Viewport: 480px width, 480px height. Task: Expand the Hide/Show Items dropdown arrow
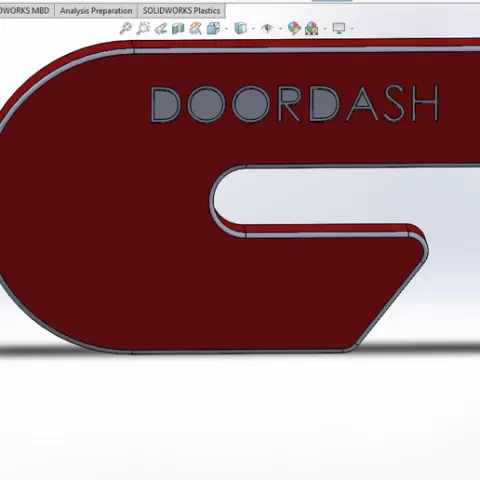point(280,29)
